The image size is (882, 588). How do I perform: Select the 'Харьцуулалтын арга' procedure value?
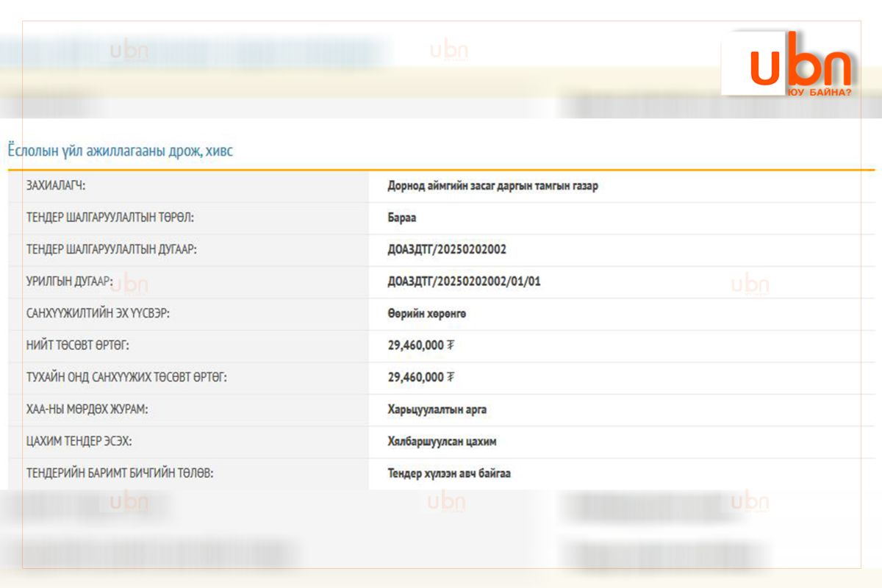pyautogui.click(x=437, y=409)
